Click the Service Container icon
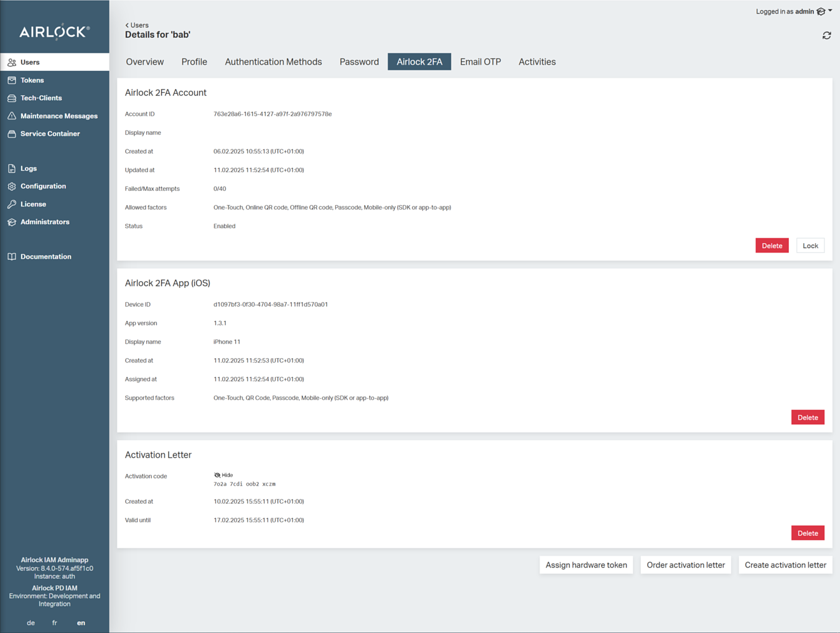 coord(12,134)
